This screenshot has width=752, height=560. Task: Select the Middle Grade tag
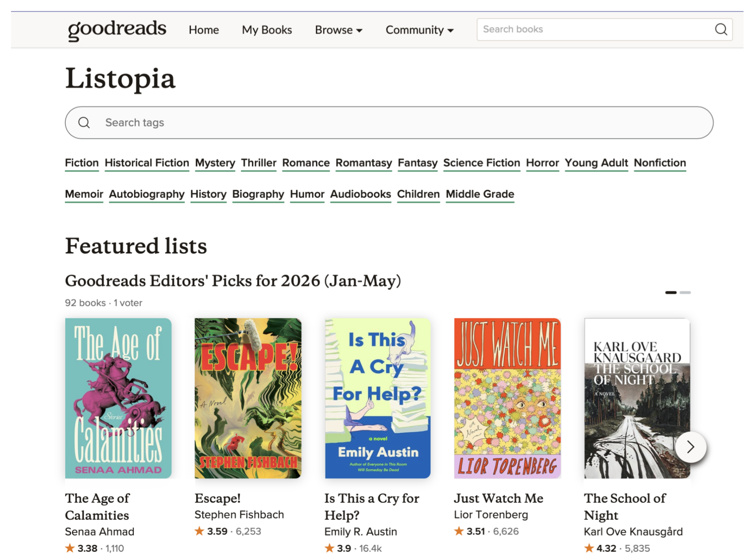coord(480,194)
